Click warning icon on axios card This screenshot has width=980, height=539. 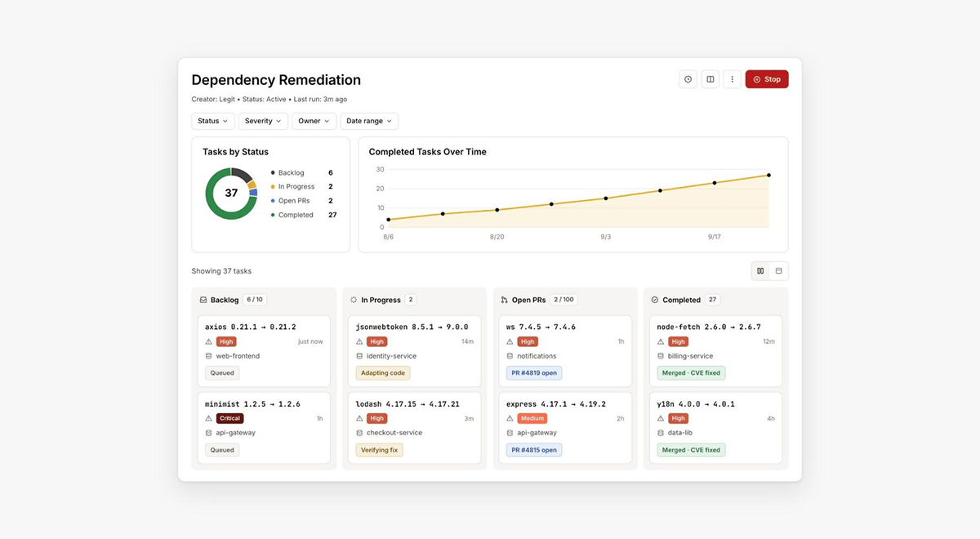point(209,341)
